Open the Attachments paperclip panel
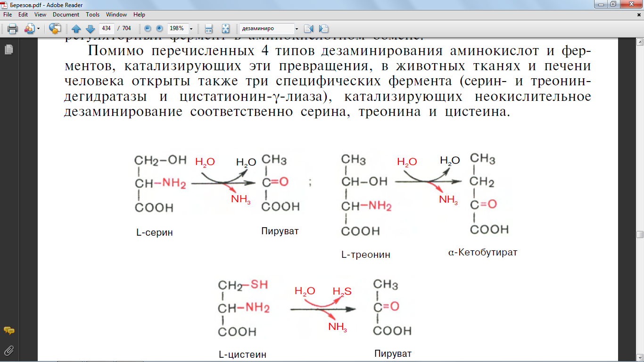644x362 pixels. coord(8,350)
